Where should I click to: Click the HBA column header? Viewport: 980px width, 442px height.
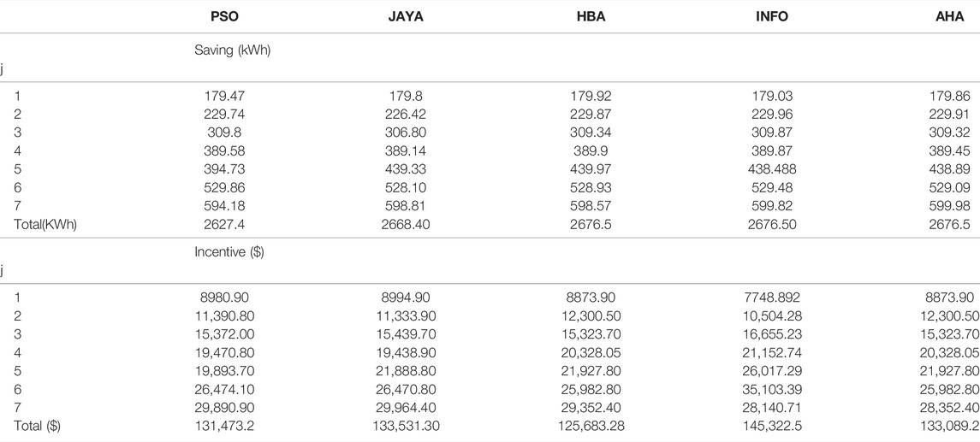pos(593,17)
